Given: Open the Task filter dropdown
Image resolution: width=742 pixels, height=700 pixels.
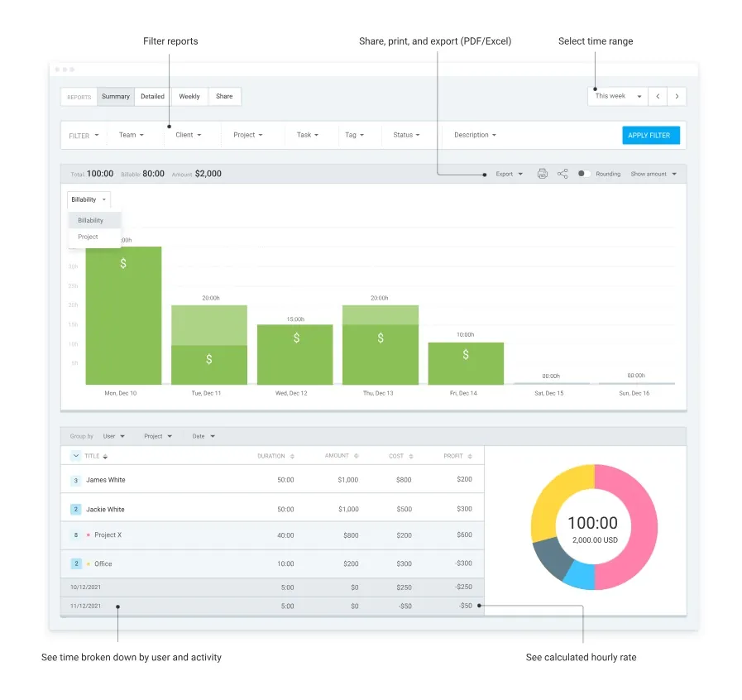Looking at the screenshot, I should coord(308,135).
